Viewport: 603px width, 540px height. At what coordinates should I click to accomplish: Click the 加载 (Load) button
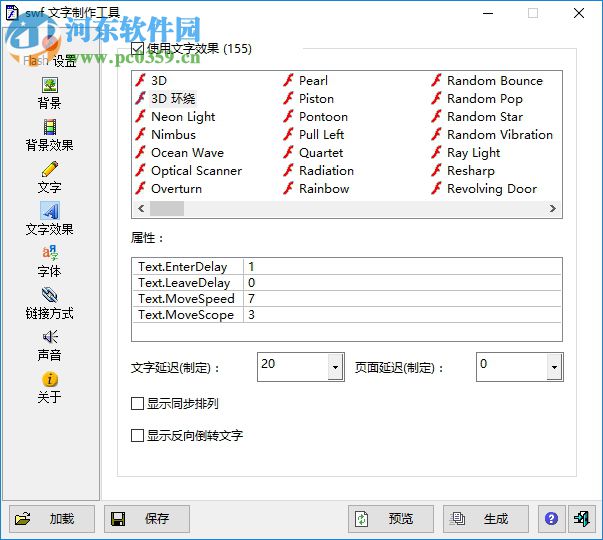[52, 518]
